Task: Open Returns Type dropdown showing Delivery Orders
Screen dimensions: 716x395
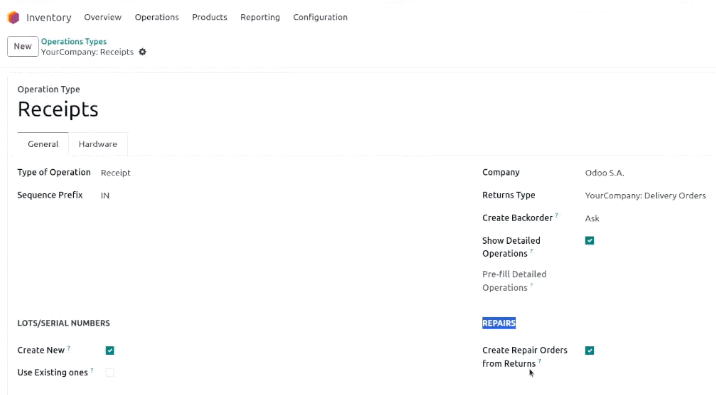Action: click(x=647, y=195)
